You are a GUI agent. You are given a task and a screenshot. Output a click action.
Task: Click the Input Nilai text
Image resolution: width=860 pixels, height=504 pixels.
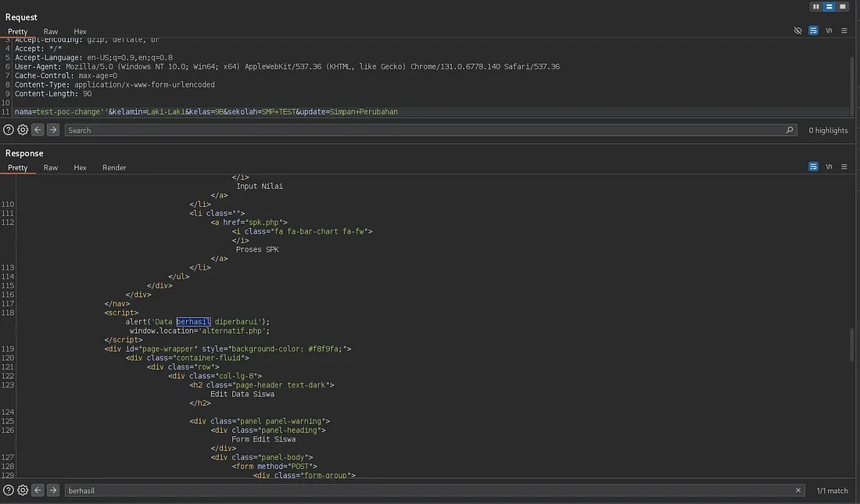tap(260, 187)
